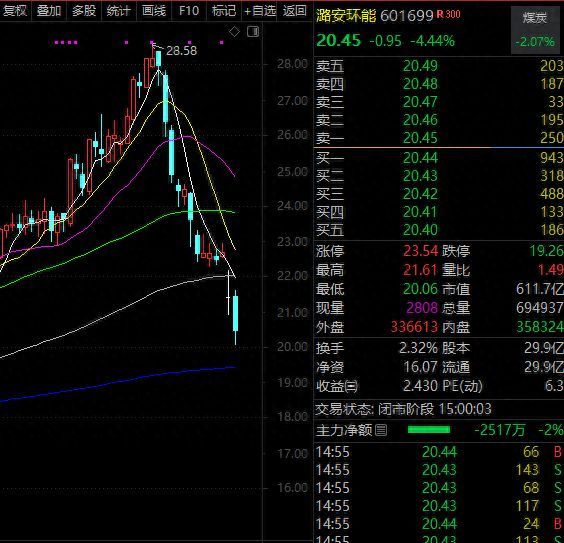Image resolution: width=564 pixels, height=543 pixels.
Task: Click 交易状态 闭市阶段 status line
Action: click(403, 409)
